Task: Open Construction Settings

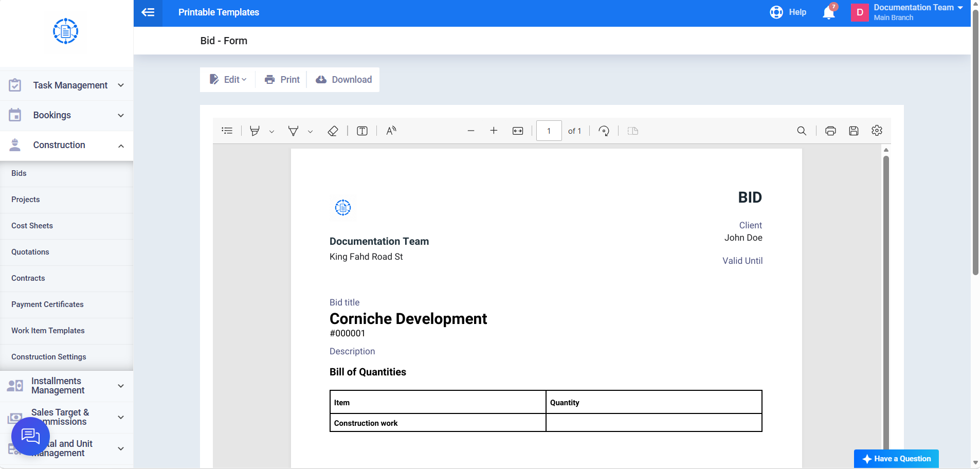Action: click(66, 357)
